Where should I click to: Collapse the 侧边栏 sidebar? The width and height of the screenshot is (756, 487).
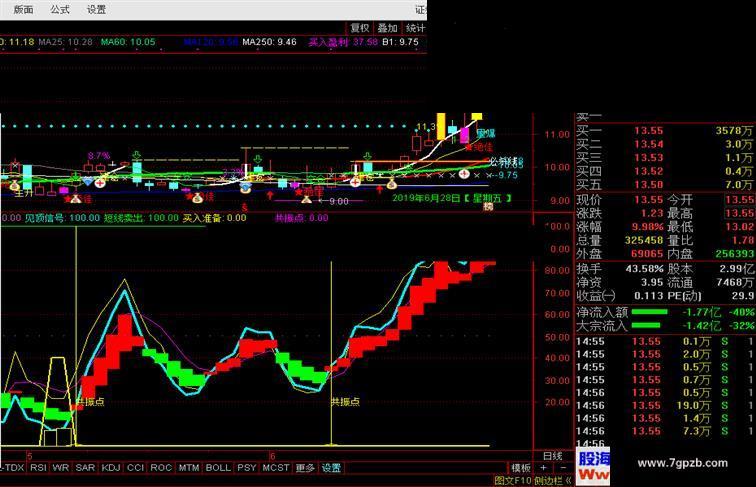(553, 480)
